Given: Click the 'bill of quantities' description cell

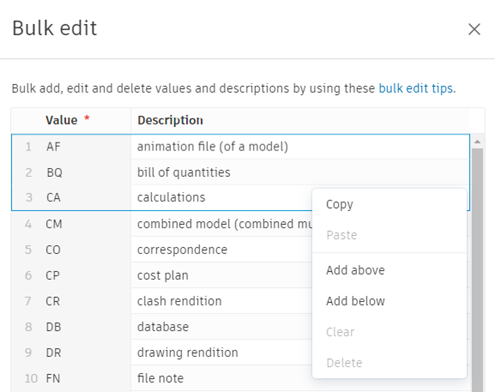Looking at the screenshot, I should coord(300,172).
